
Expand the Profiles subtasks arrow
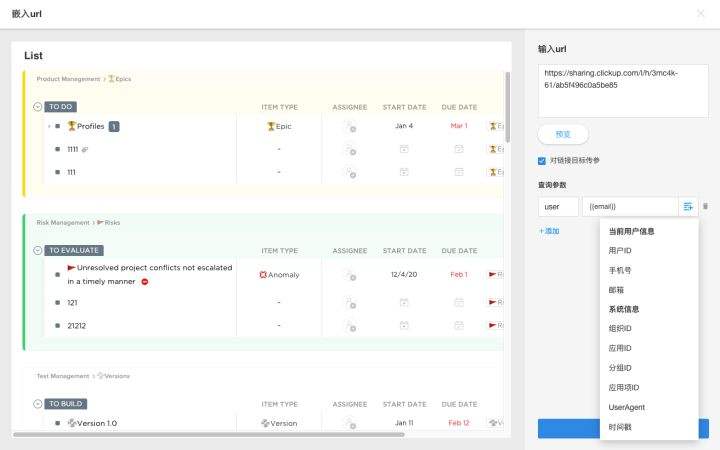(x=48, y=127)
